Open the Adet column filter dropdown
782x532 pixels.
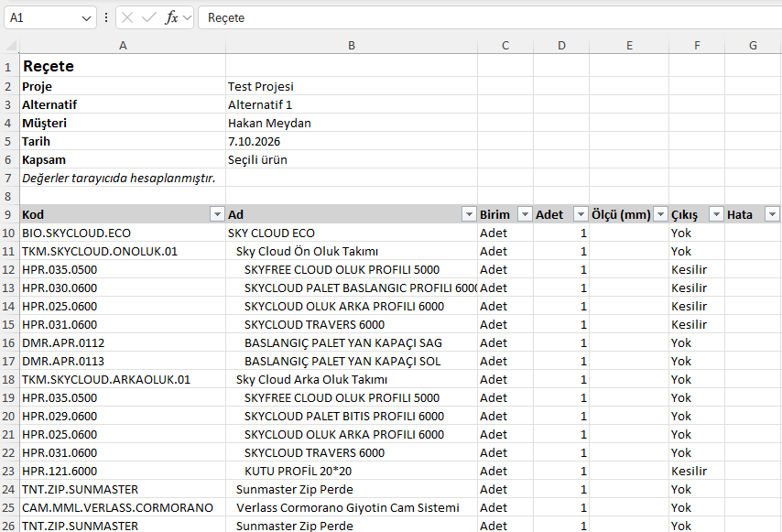click(x=581, y=214)
